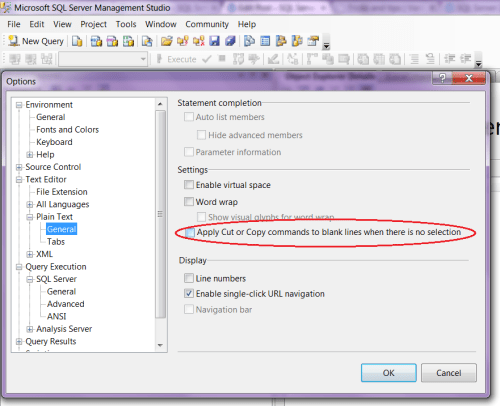Click the Navigation bar checkbox

click(x=189, y=309)
